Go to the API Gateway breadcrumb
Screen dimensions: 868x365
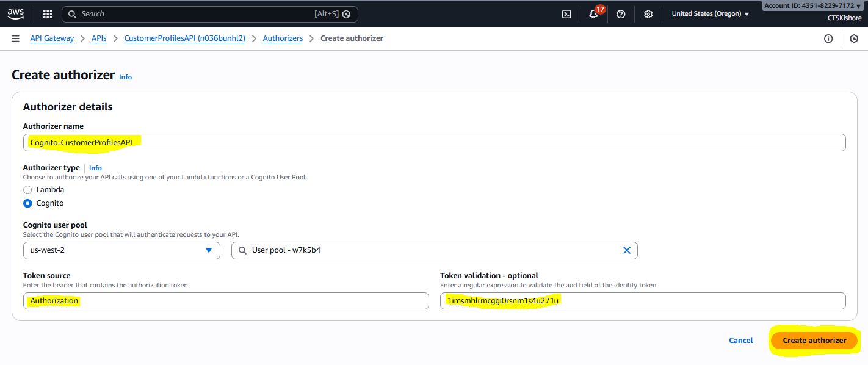[x=52, y=38]
